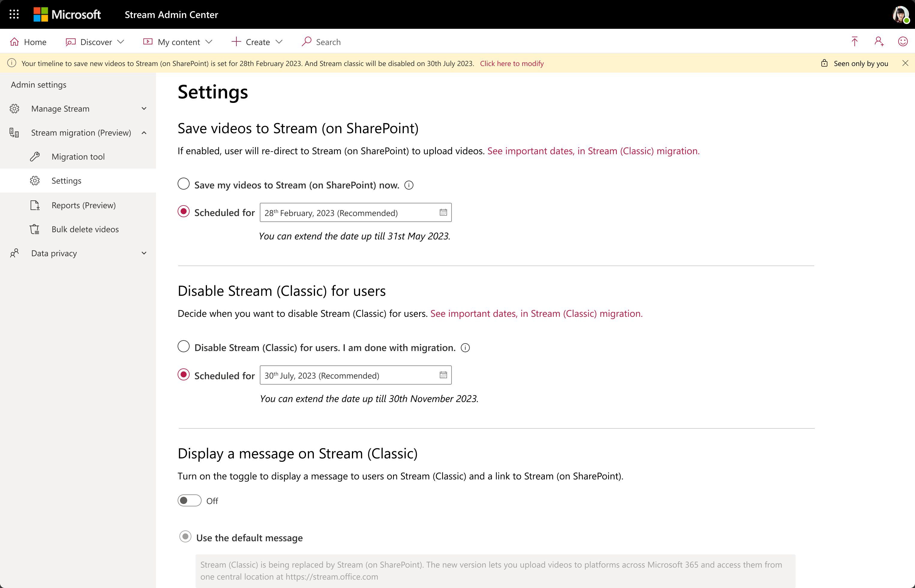
Task: Open calendar picker for 30th July date
Action: [x=443, y=375]
